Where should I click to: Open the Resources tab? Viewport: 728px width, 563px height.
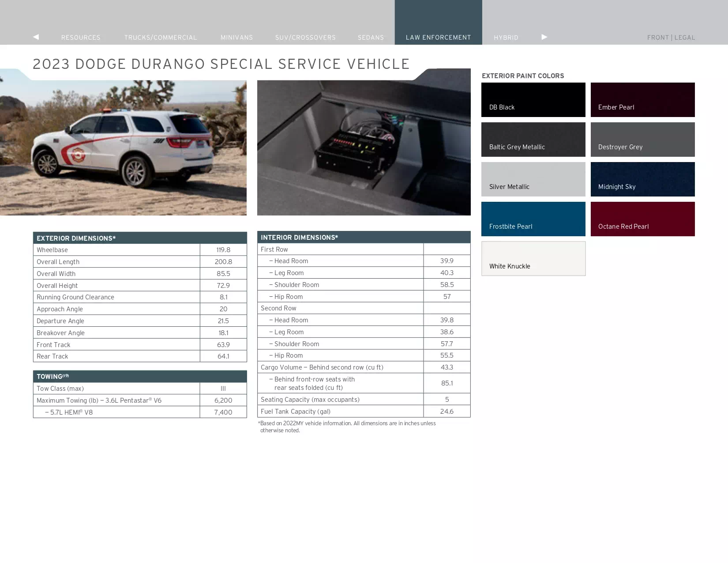81,38
